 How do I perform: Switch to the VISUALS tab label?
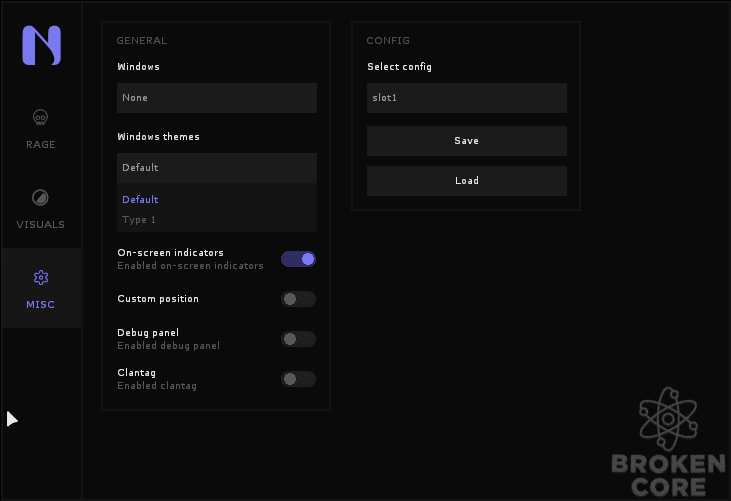[41, 225]
